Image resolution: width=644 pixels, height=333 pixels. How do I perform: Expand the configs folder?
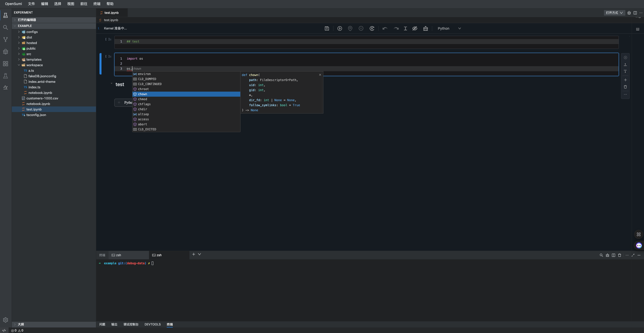click(x=19, y=32)
